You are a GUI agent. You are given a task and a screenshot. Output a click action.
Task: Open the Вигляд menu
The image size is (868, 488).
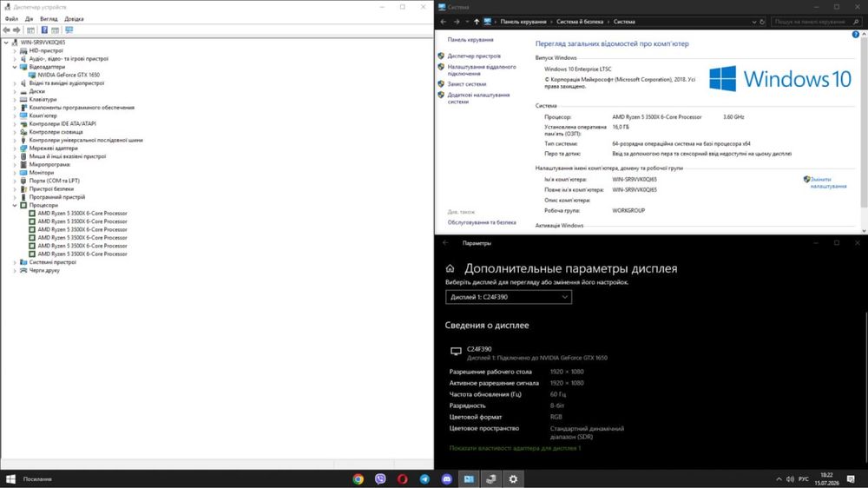[49, 19]
